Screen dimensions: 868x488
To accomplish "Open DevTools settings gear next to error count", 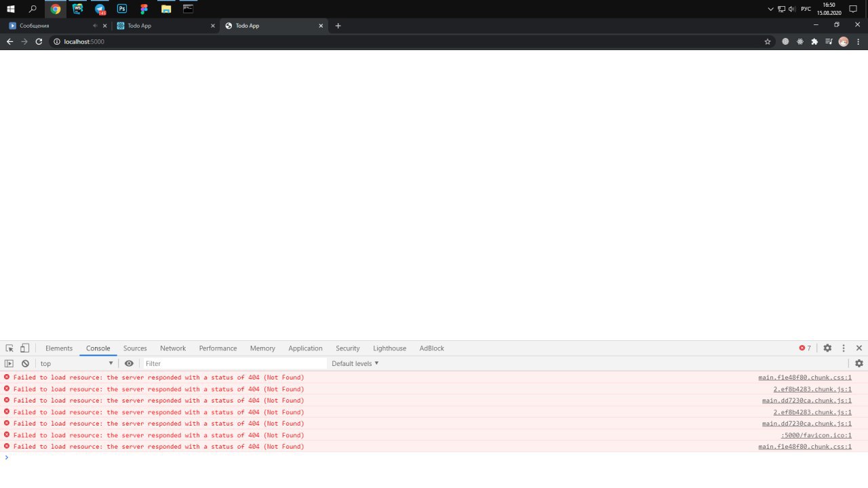I will point(827,348).
